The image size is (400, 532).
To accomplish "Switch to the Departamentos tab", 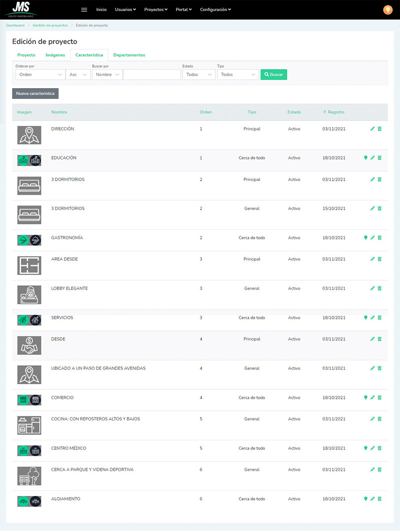I will coord(129,55).
